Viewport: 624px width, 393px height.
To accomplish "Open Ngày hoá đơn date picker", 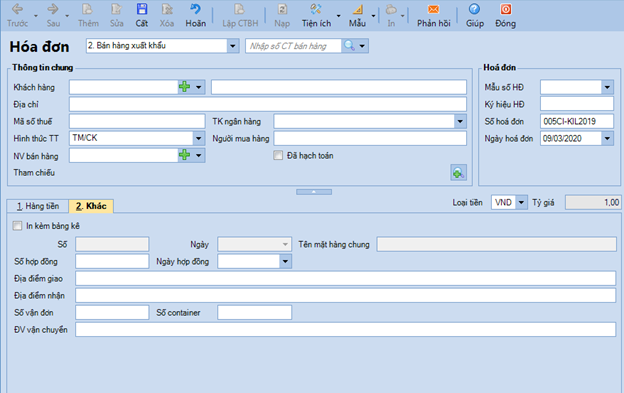I will coord(607,138).
